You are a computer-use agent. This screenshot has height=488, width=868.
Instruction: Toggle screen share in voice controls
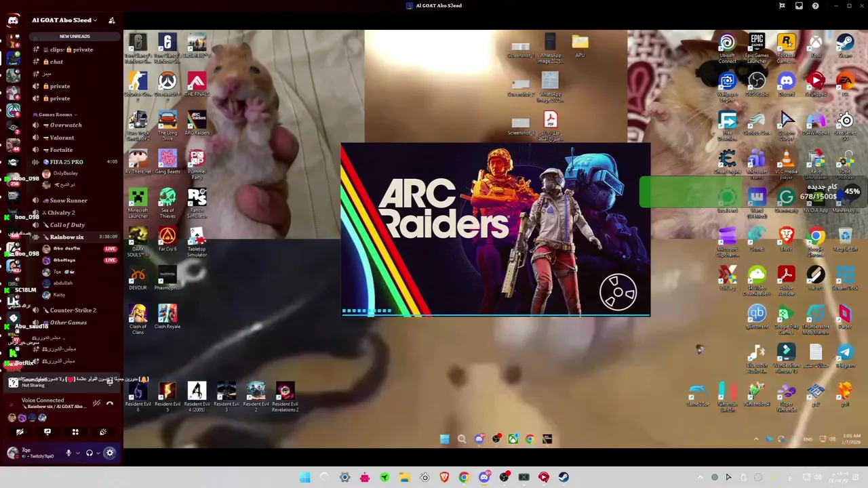point(47,432)
